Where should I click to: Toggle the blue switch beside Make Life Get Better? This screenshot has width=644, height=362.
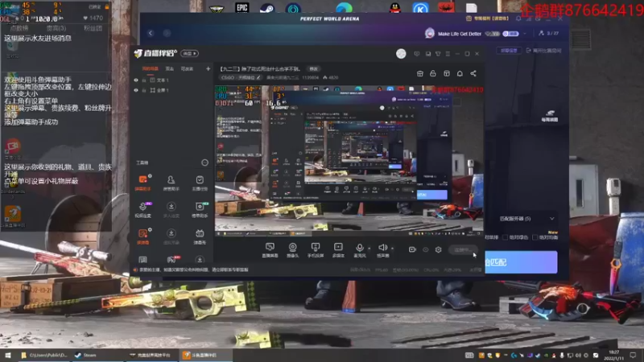pyautogui.click(x=510, y=34)
